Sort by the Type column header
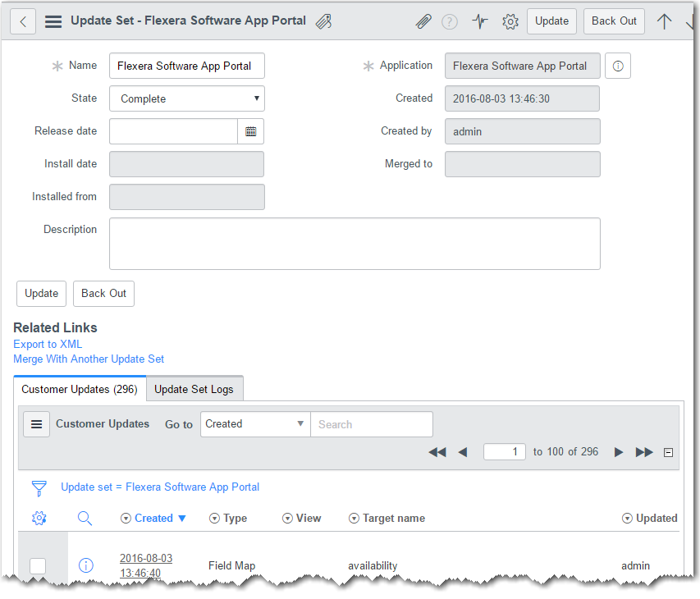700x599 pixels. (236, 519)
